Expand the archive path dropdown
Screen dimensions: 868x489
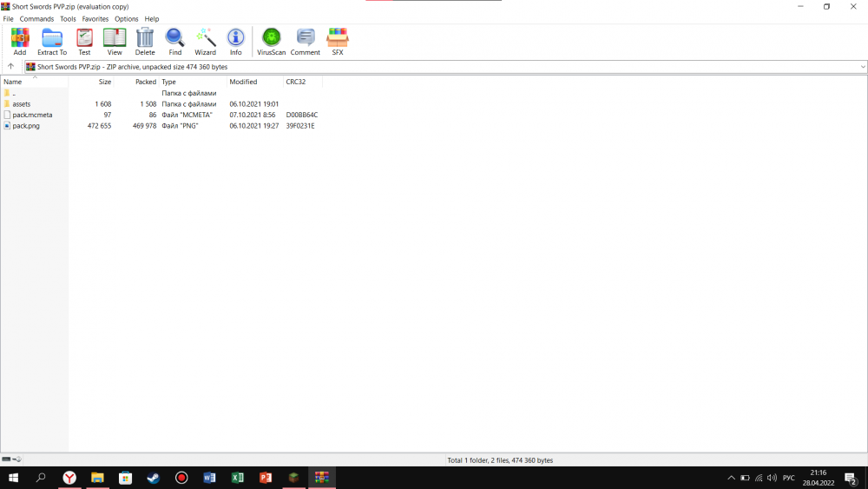coord(863,67)
